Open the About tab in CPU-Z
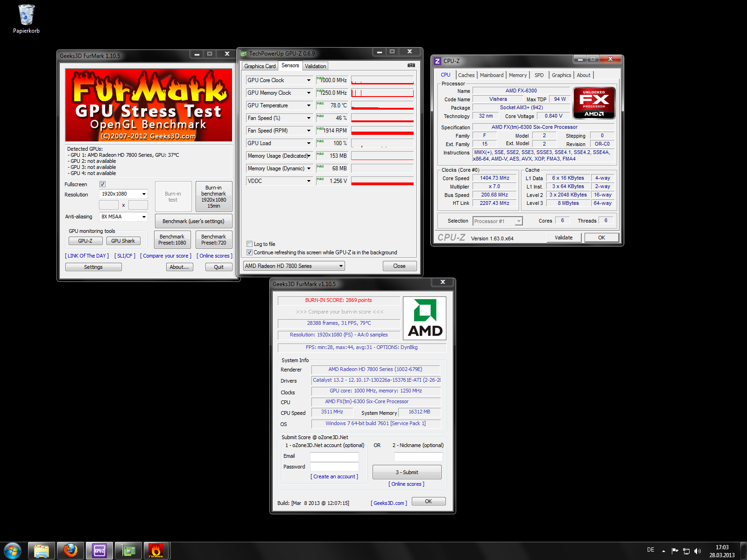 tap(584, 75)
